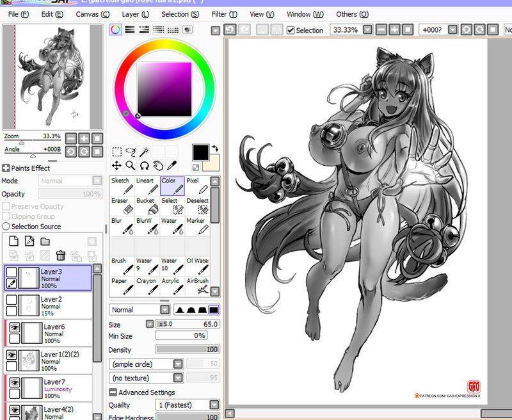Viewport: 512px width, 420px height.
Task: Select the BlurW tool
Action: pos(147,226)
